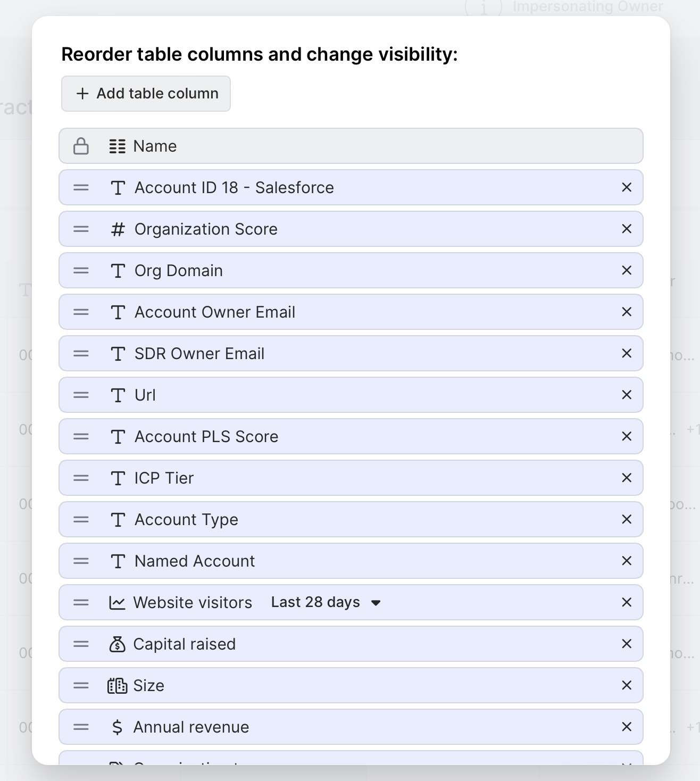Hide the SDR Owner Email column
This screenshot has width=700, height=781.
[627, 353]
